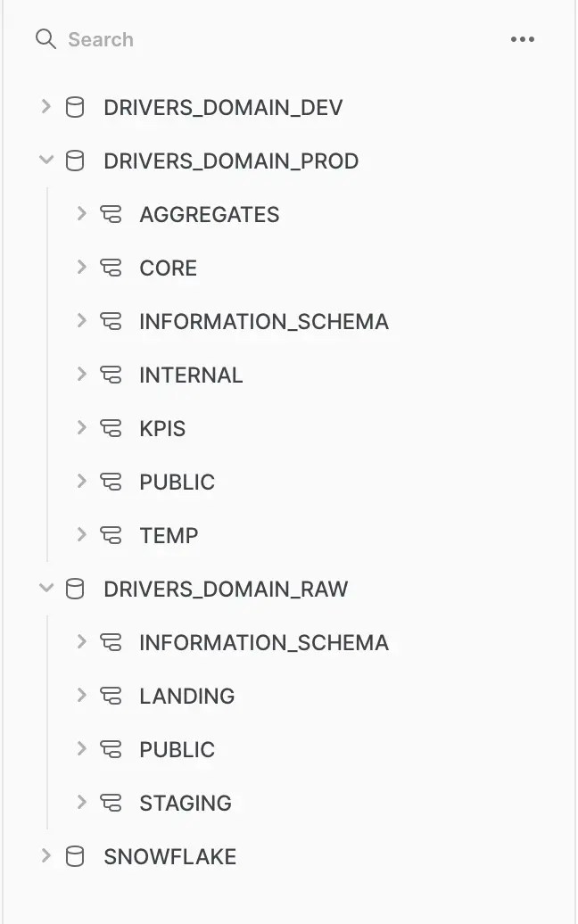Viewport: 578px width, 924px height.
Task: Click the database icon beside DRIVERS_DOMAIN_DEV
Action: pyautogui.click(x=74, y=107)
